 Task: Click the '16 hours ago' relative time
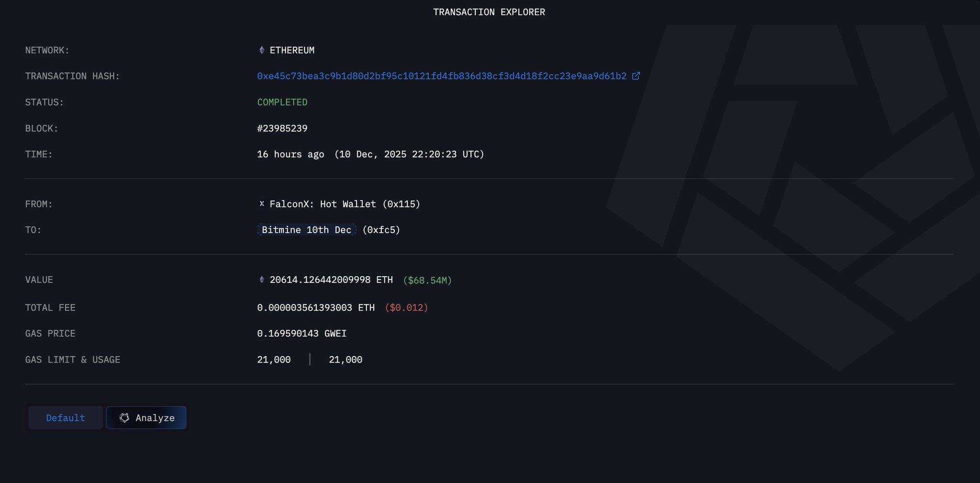tap(290, 154)
